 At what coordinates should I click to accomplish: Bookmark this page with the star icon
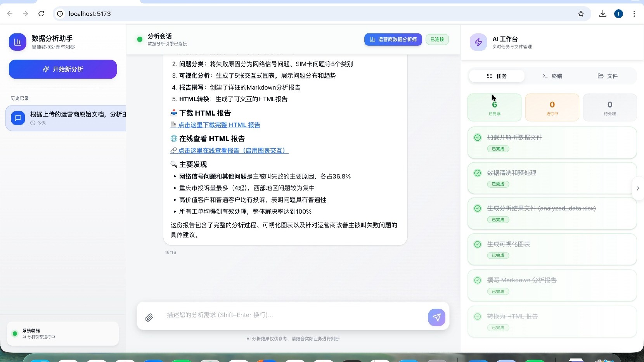[x=581, y=14]
